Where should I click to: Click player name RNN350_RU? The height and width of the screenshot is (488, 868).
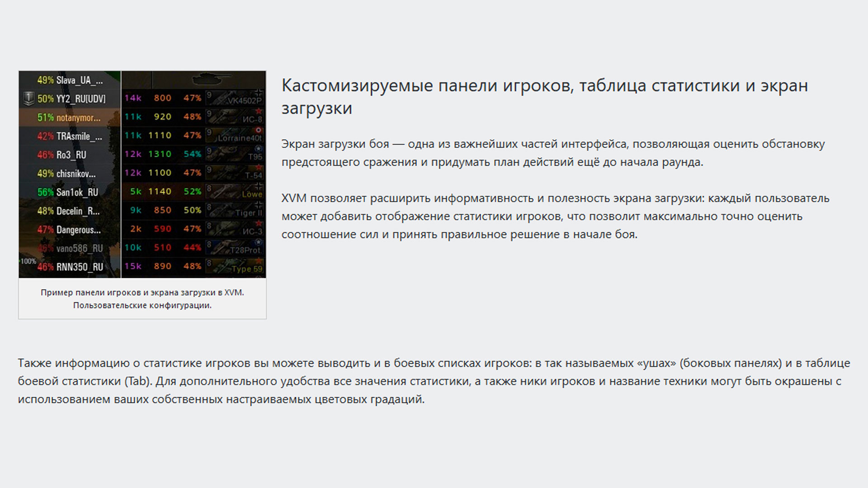80,267
